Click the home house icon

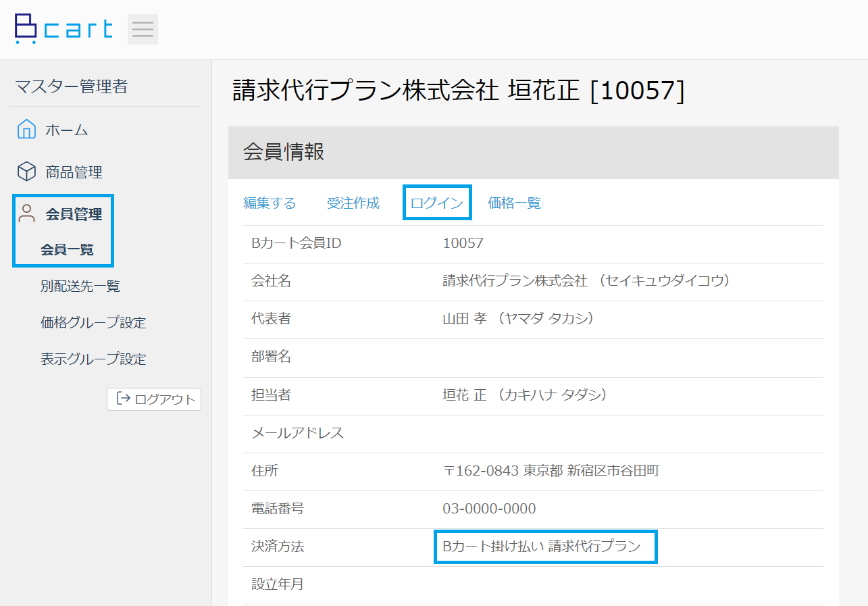(26, 130)
